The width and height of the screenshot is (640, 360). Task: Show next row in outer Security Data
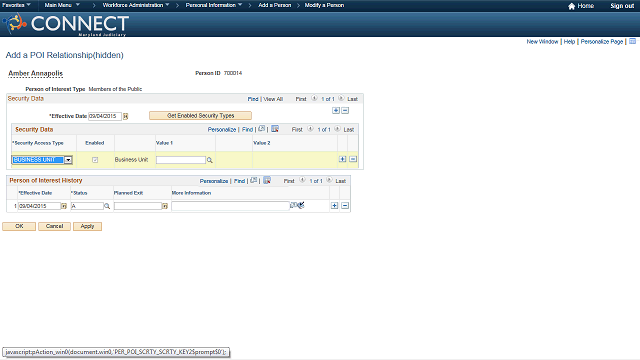pyautogui.click(x=341, y=98)
